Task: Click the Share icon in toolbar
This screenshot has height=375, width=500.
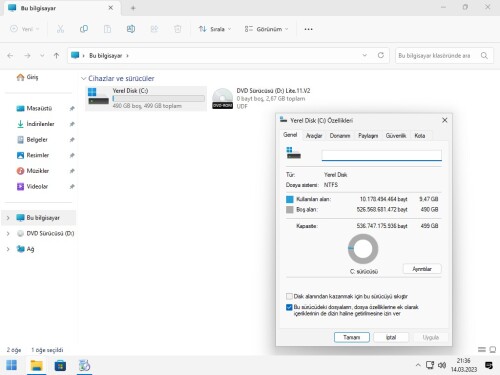Action: click(x=154, y=29)
